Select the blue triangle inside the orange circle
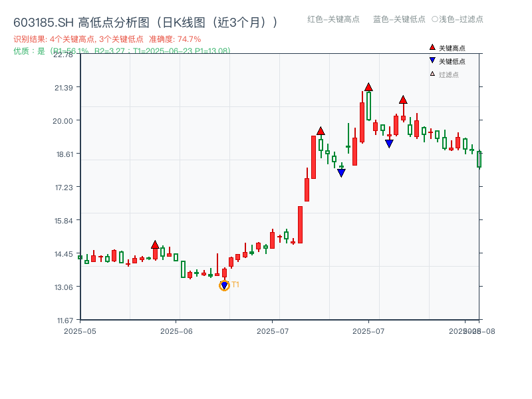The height and width of the screenshot is (399, 532). pos(224,284)
